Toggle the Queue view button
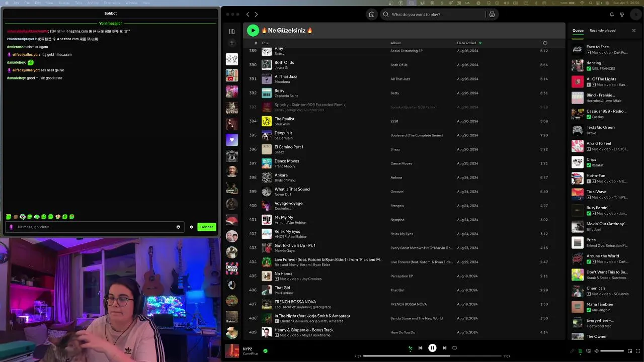The image size is (644, 362). point(580,351)
